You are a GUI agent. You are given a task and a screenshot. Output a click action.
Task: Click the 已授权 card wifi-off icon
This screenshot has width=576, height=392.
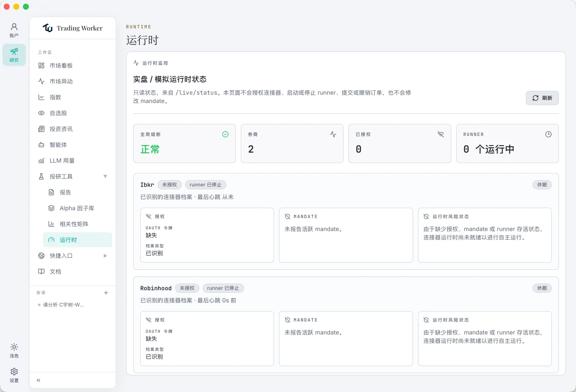[x=441, y=134]
